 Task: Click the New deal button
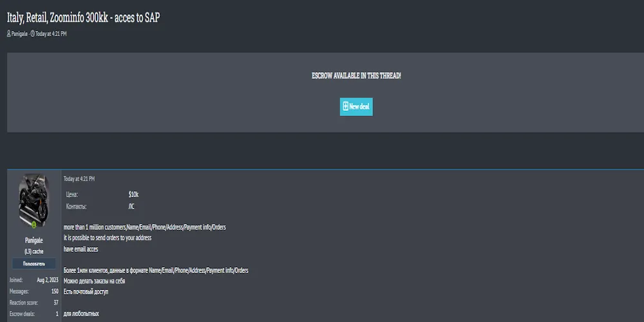coord(356,107)
